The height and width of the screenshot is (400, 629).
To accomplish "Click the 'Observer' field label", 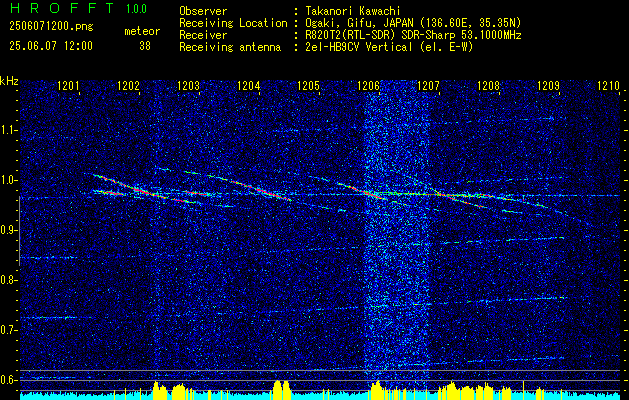I will (x=203, y=11).
